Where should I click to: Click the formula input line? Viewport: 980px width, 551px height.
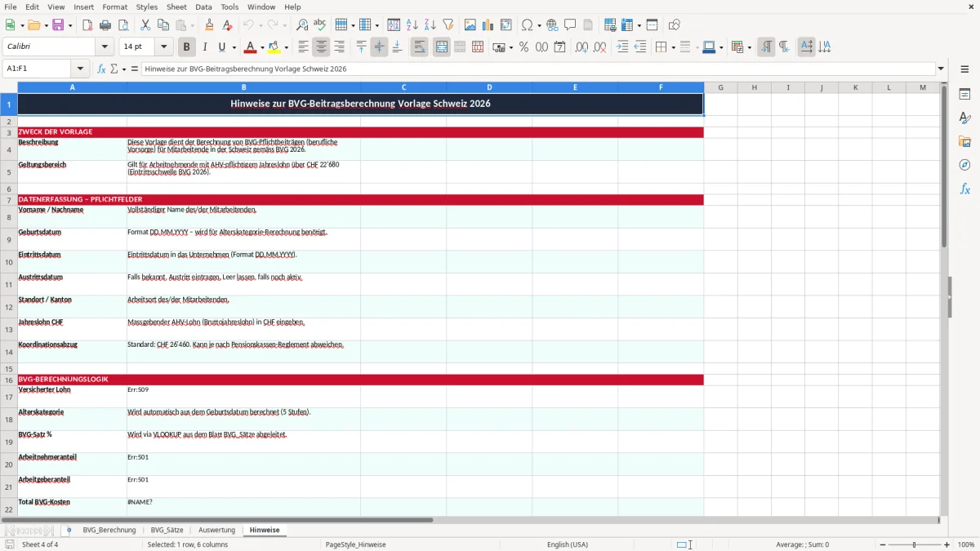pos(537,69)
